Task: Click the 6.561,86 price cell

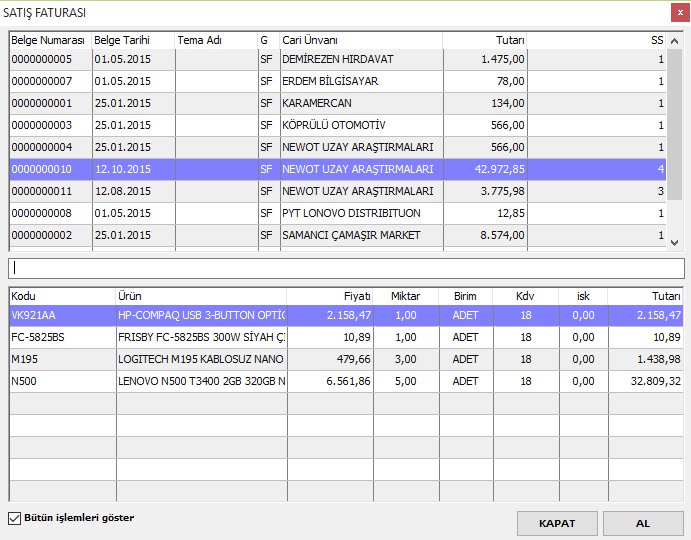Action: point(330,382)
